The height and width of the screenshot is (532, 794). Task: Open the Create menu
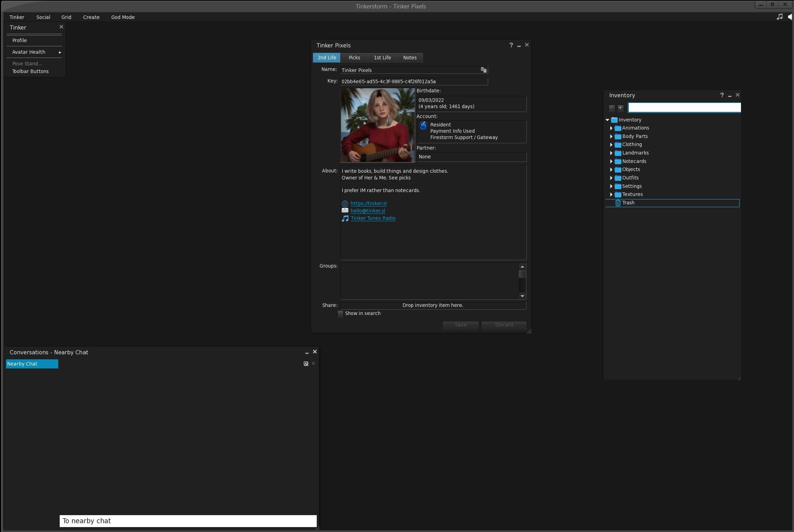(91, 17)
